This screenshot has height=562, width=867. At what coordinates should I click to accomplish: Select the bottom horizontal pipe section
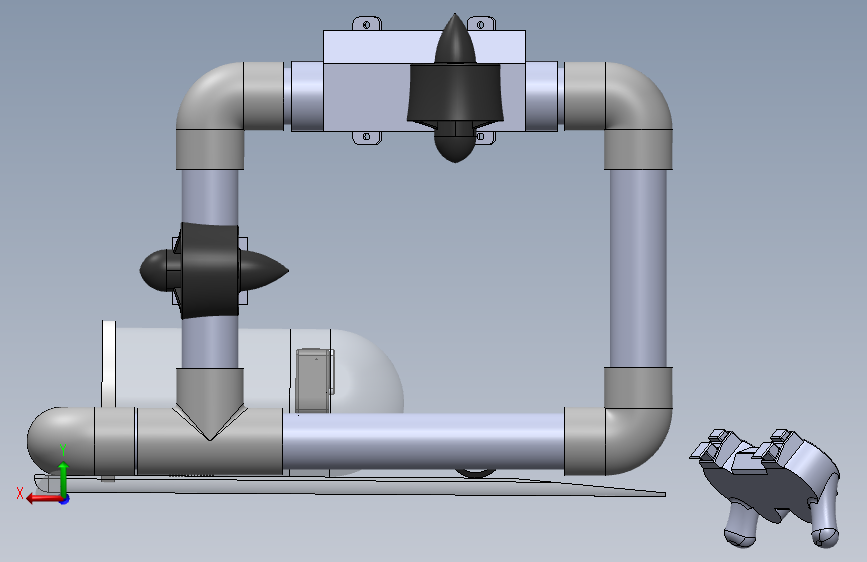(424, 441)
